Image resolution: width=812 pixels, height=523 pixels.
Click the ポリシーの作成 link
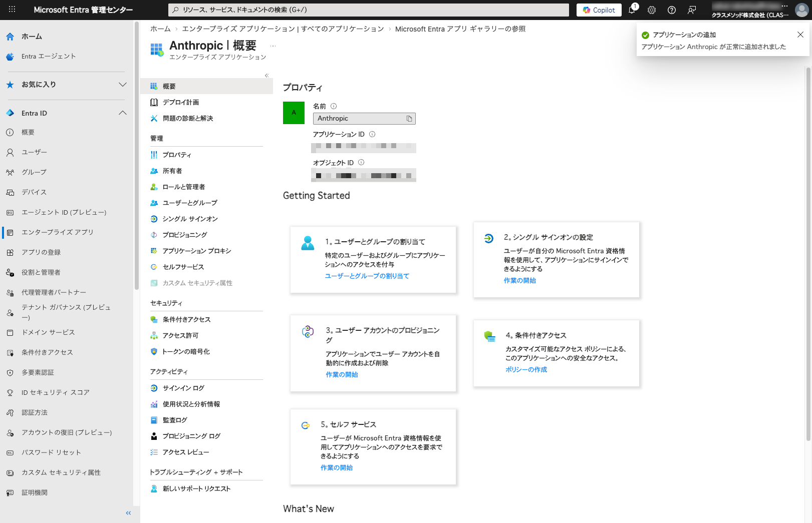[x=526, y=369]
